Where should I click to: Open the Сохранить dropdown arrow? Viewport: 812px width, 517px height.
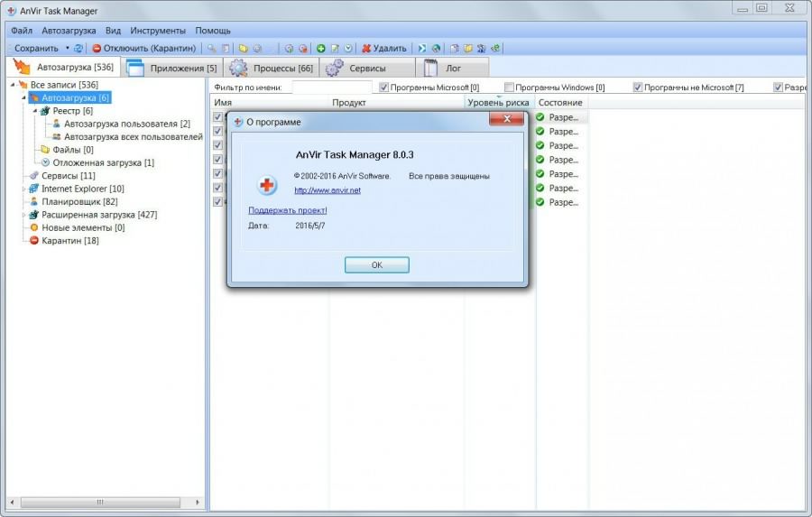coord(67,48)
